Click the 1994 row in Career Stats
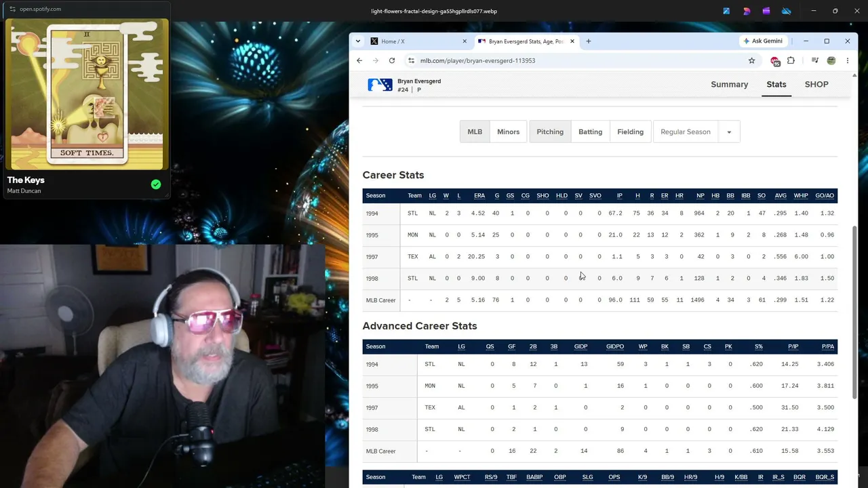 tap(600, 213)
